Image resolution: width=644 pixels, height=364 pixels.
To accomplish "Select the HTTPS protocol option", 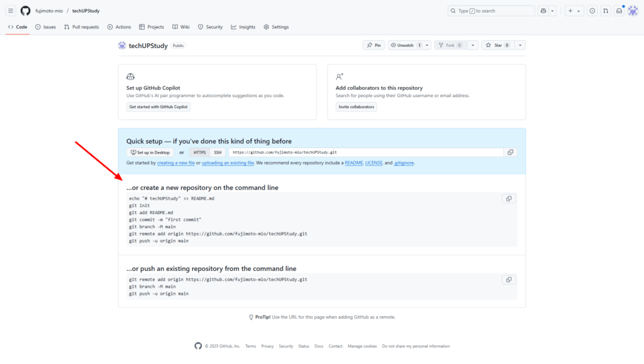I will click(x=199, y=152).
